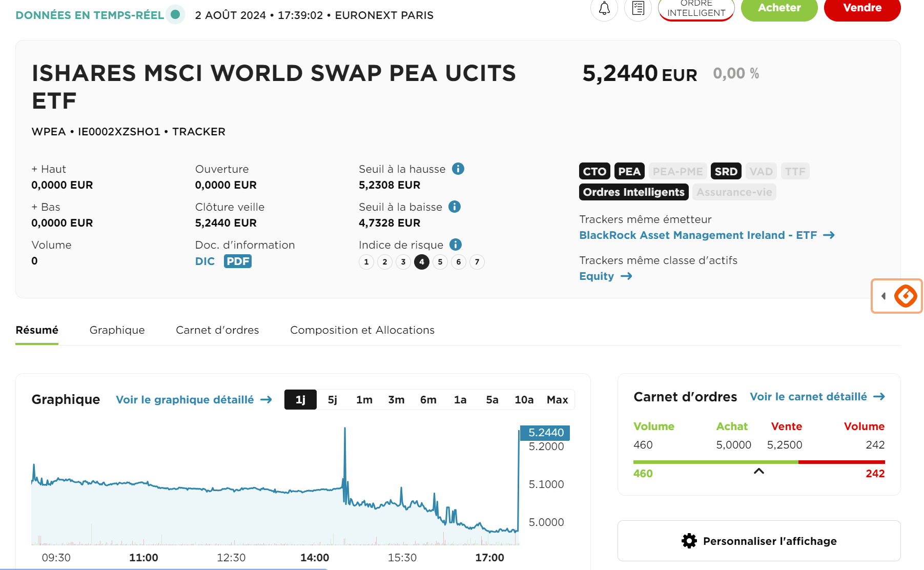The image size is (924, 570).
Task: Expand the orange side panel widget
Action: [x=884, y=296]
